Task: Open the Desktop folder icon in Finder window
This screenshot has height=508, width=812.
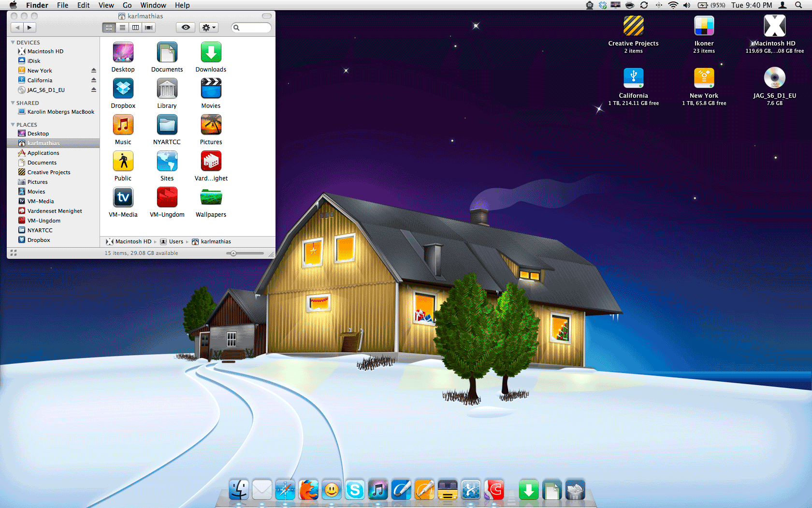Action: coord(123,53)
